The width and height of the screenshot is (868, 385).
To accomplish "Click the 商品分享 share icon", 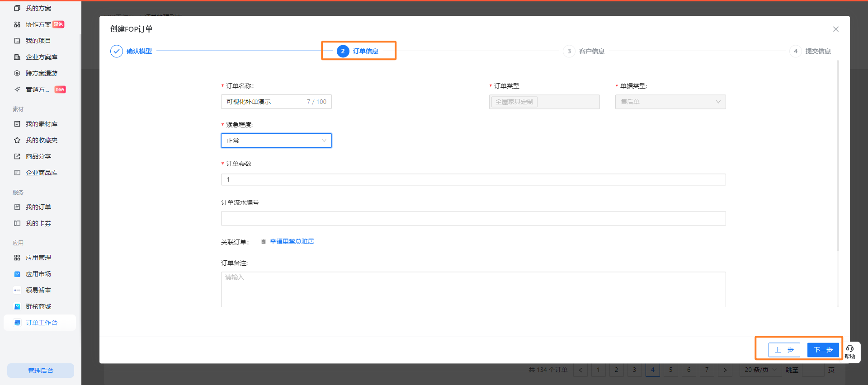I will [x=17, y=156].
